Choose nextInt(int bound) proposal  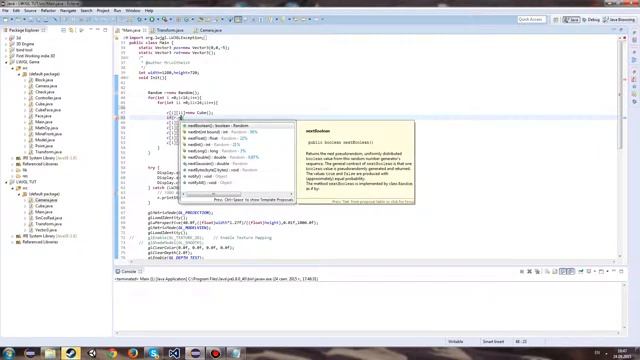click(237, 132)
